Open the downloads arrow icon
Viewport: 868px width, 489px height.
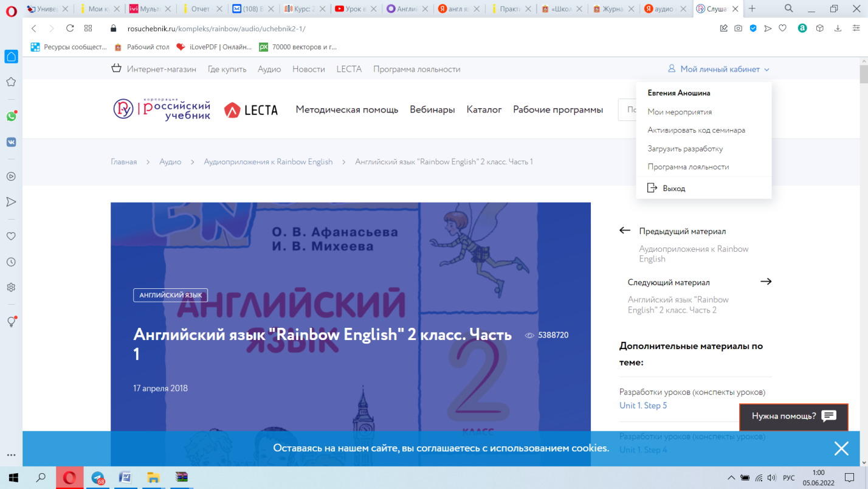coord(838,28)
